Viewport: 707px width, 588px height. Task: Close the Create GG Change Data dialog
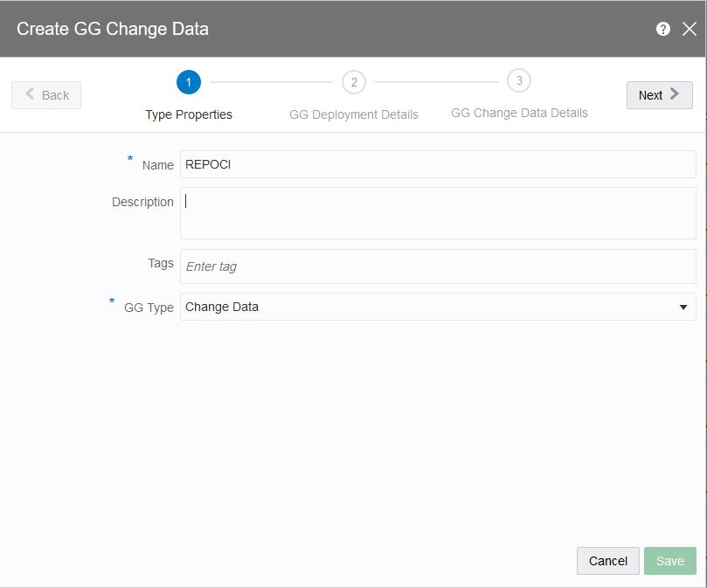click(x=690, y=29)
